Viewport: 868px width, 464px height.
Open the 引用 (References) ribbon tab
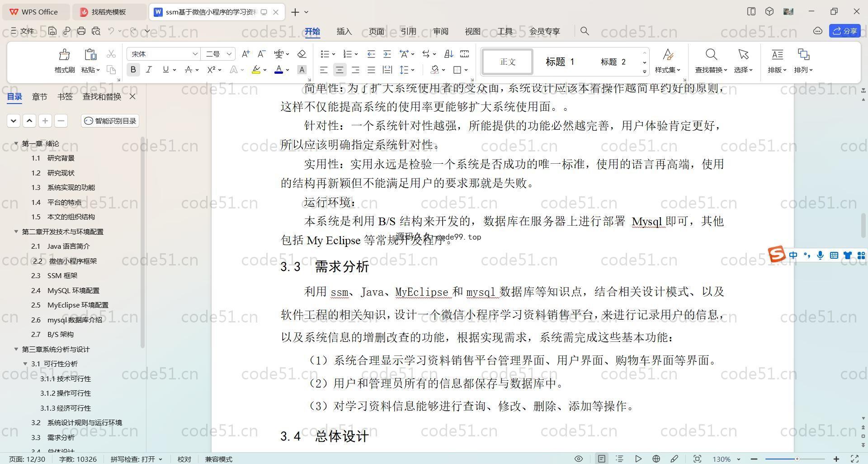tap(408, 31)
